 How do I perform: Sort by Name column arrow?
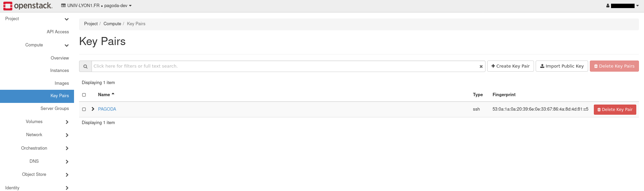pos(113,94)
